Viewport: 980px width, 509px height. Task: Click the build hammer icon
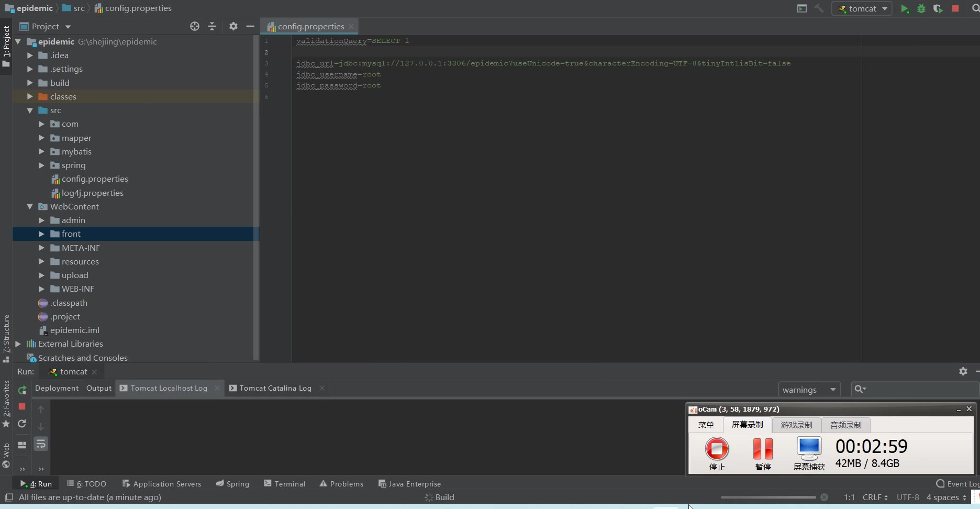pos(819,8)
